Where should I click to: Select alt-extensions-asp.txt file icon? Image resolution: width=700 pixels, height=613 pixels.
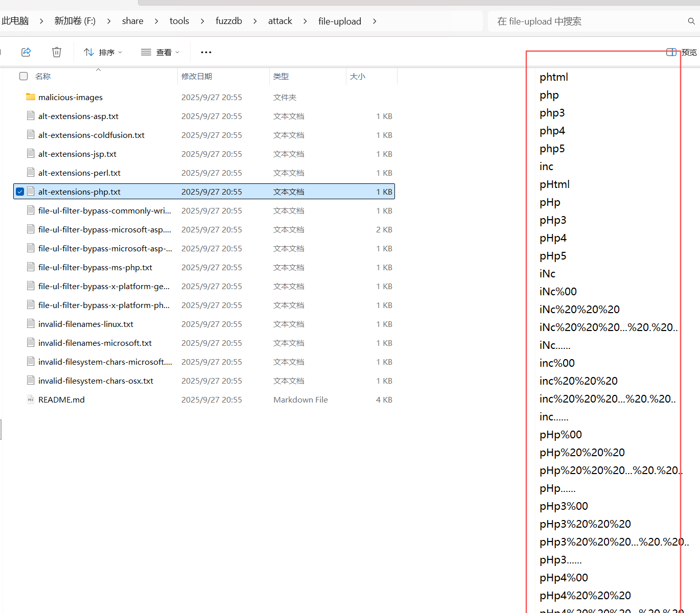point(31,116)
